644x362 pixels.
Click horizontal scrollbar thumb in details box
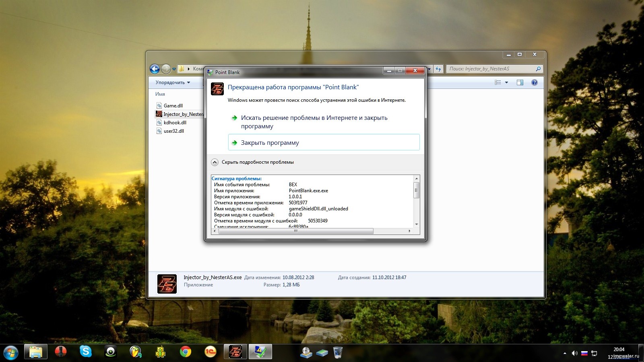295,231
